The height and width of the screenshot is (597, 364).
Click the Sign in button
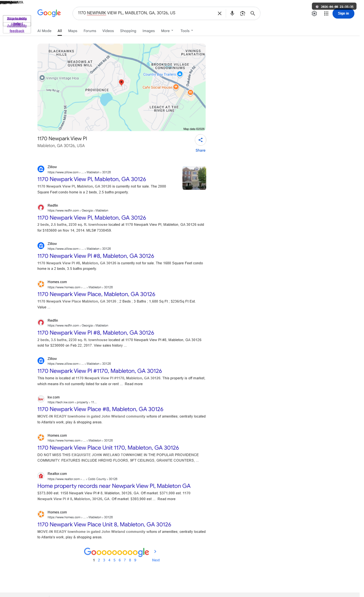click(343, 13)
